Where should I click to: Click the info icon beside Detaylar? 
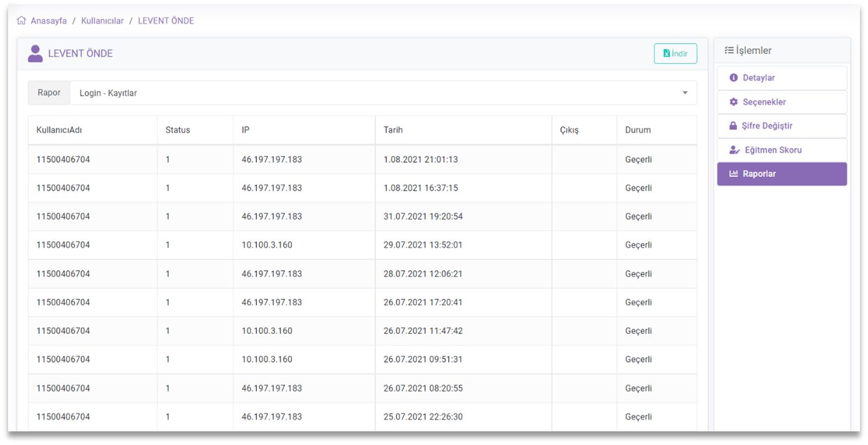(x=733, y=78)
